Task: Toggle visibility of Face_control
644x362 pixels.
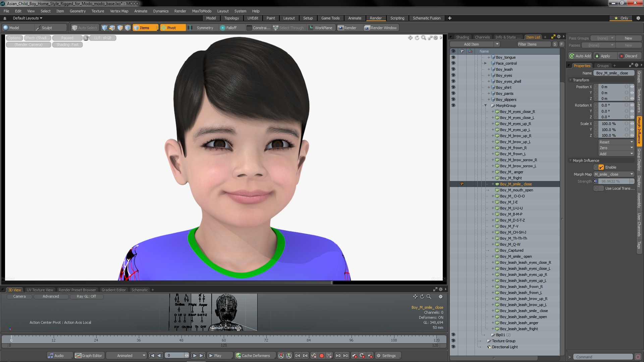Action: (x=453, y=63)
